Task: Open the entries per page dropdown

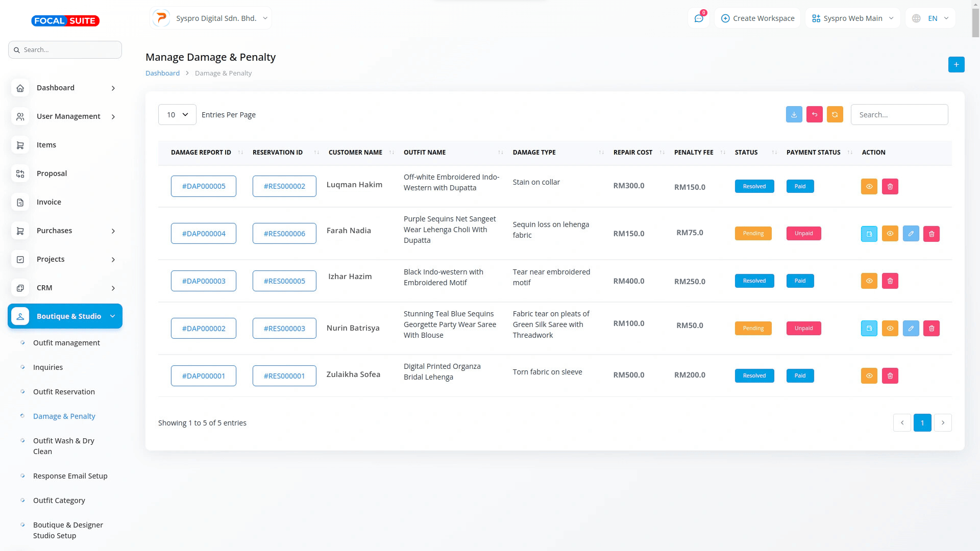Action: point(177,115)
